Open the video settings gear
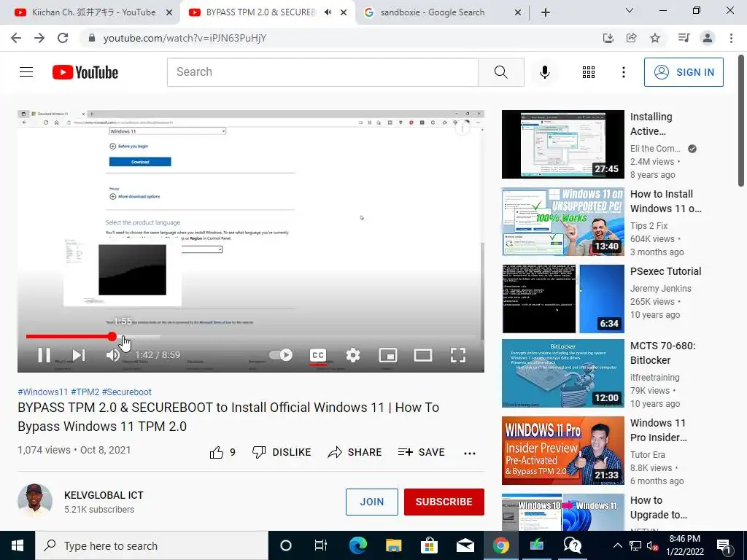The width and height of the screenshot is (747, 560). [x=353, y=355]
